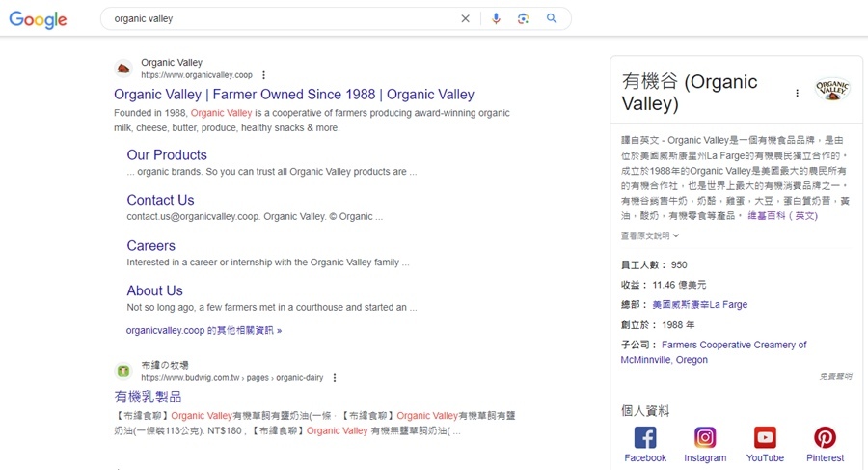Viewport: 868px width, 470px height.
Task: Open knowledge panel three-dot options menu
Action: pyautogui.click(x=798, y=93)
